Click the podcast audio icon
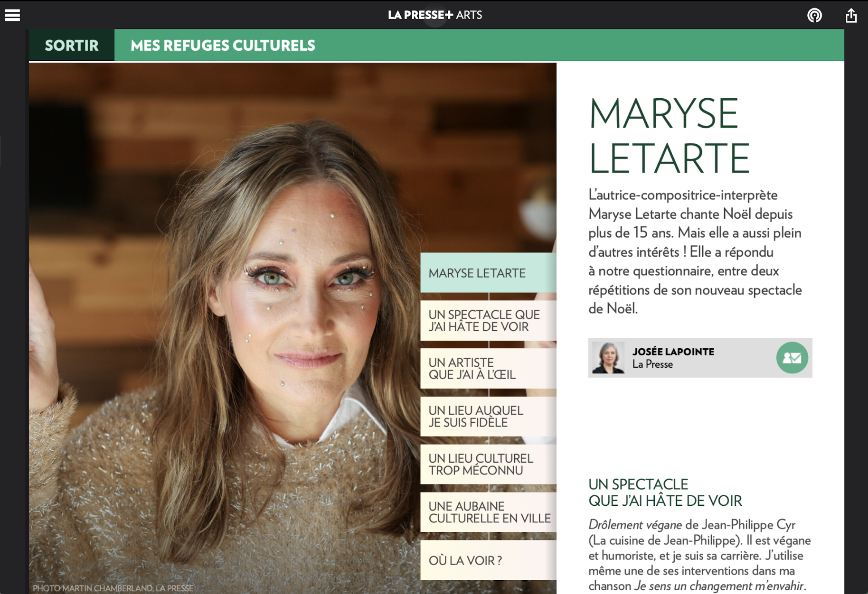Viewport: 868px width, 594px height. (814, 15)
